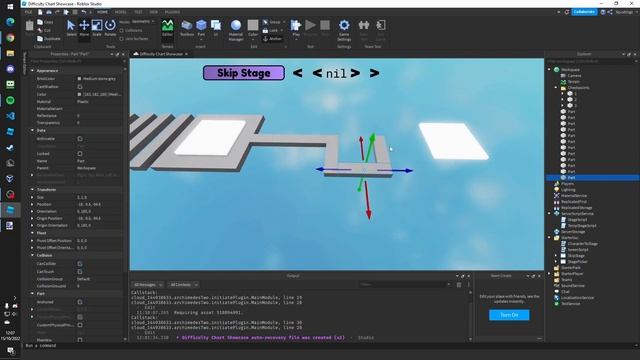Click the Team Test start icon
640x360 pixels.
364,25
